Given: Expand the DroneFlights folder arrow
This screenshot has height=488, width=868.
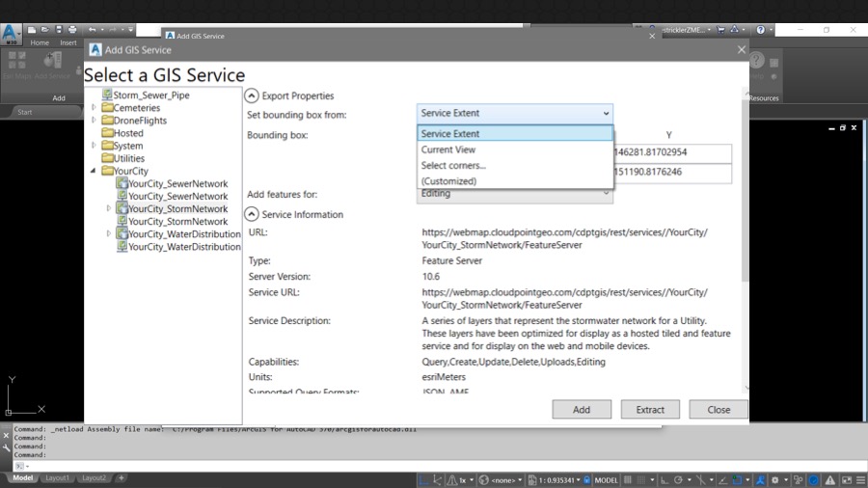Looking at the screenshot, I should (94, 120).
